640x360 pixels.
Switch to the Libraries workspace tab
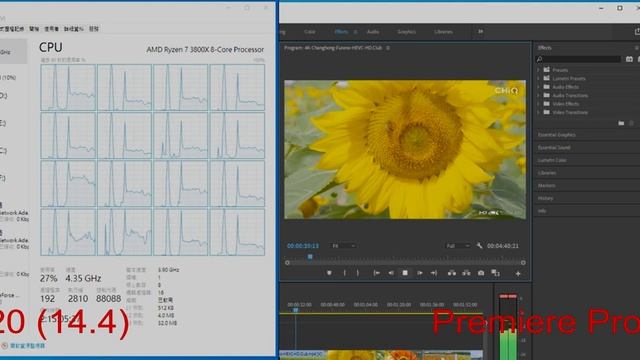click(443, 31)
